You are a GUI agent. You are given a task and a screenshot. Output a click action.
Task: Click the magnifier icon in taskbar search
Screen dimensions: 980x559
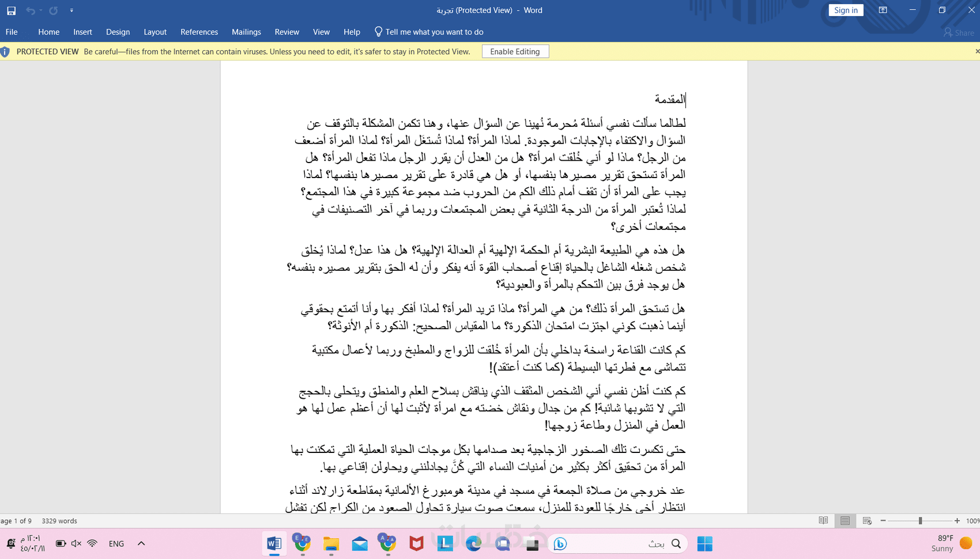pos(676,543)
